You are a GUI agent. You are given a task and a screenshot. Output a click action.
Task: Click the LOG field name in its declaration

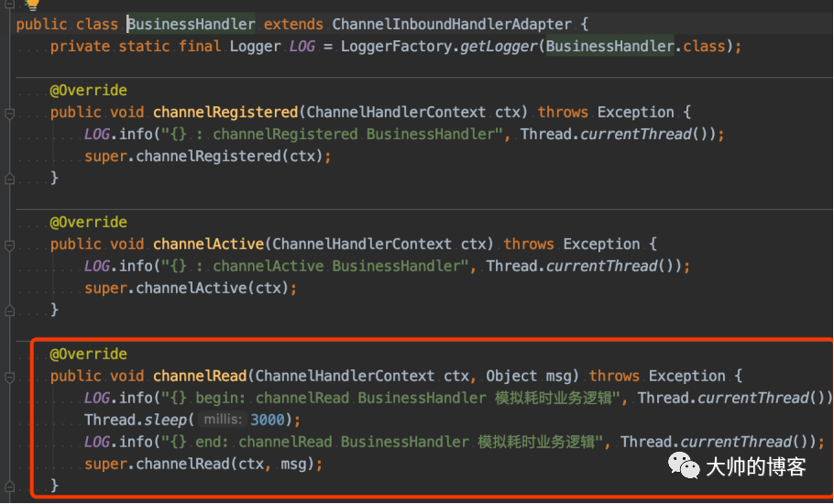pyautogui.click(x=302, y=46)
